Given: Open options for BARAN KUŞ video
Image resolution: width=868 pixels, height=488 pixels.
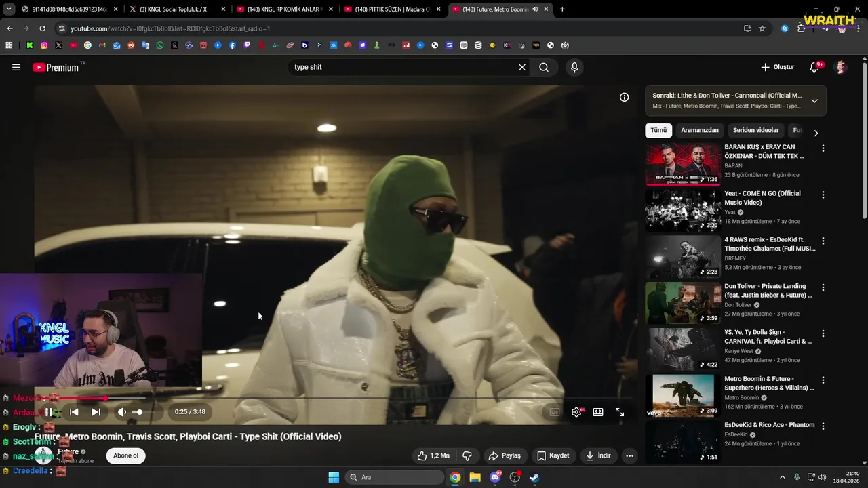Looking at the screenshot, I should (823, 148).
